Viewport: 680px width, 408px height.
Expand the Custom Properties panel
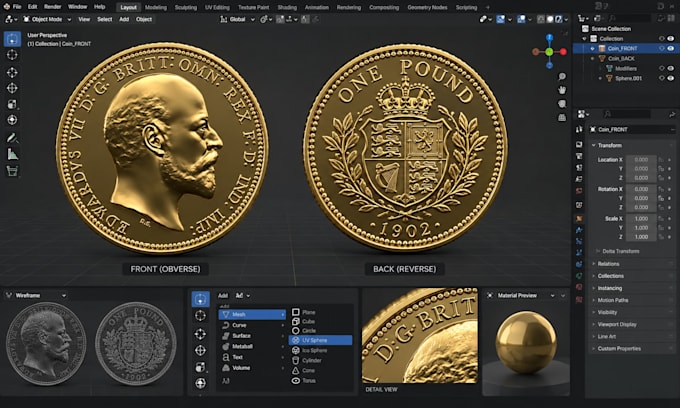619,349
